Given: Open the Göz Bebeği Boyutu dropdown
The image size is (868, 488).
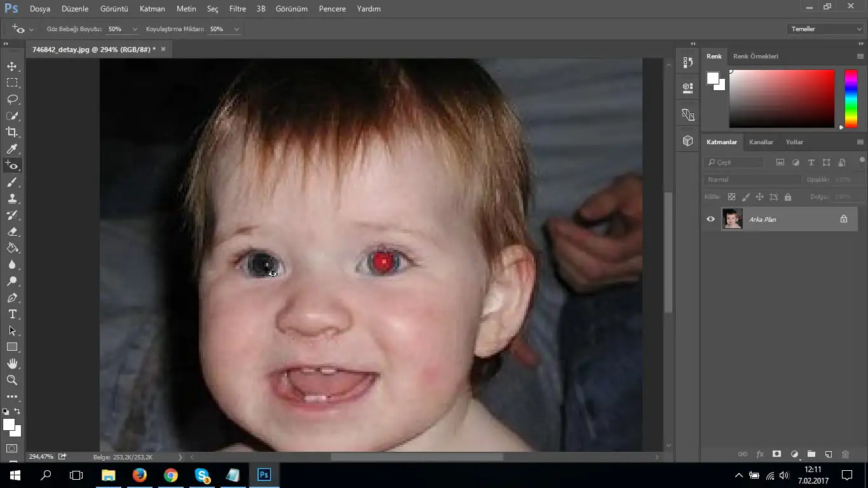Looking at the screenshot, I should point(135,29).
